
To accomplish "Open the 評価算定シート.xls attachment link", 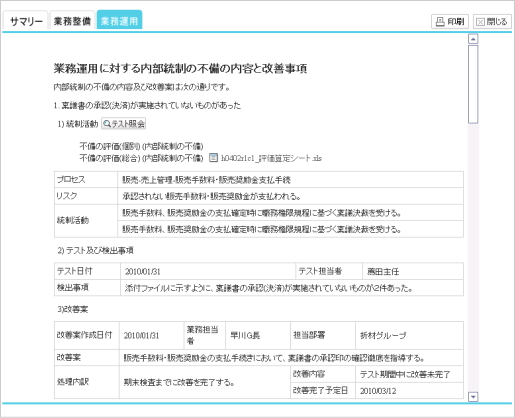I will 271,158.
